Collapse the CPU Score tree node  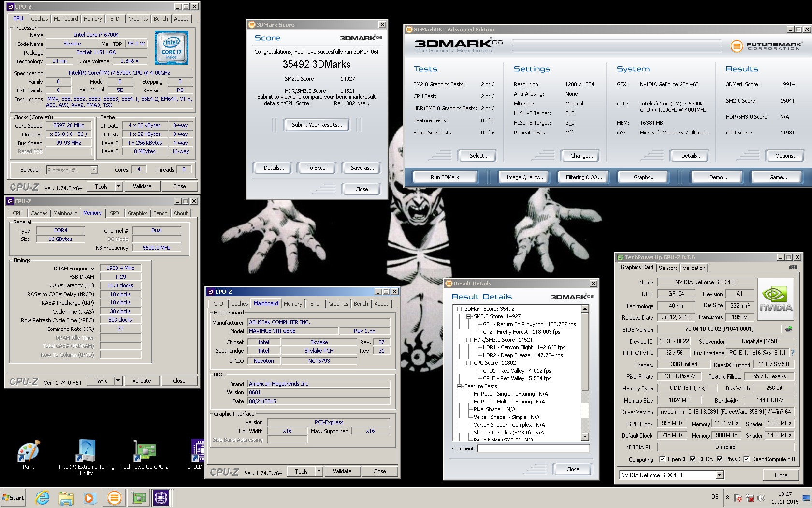(x=469, y=363)
